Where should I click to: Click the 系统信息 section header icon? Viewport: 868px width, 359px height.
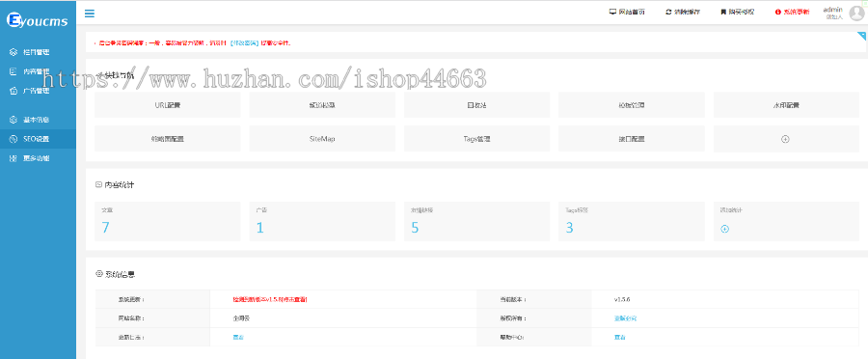pos(99,274)
